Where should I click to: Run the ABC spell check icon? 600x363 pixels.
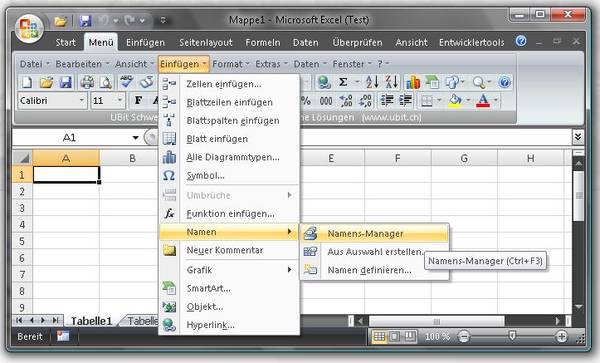(126, 82)
